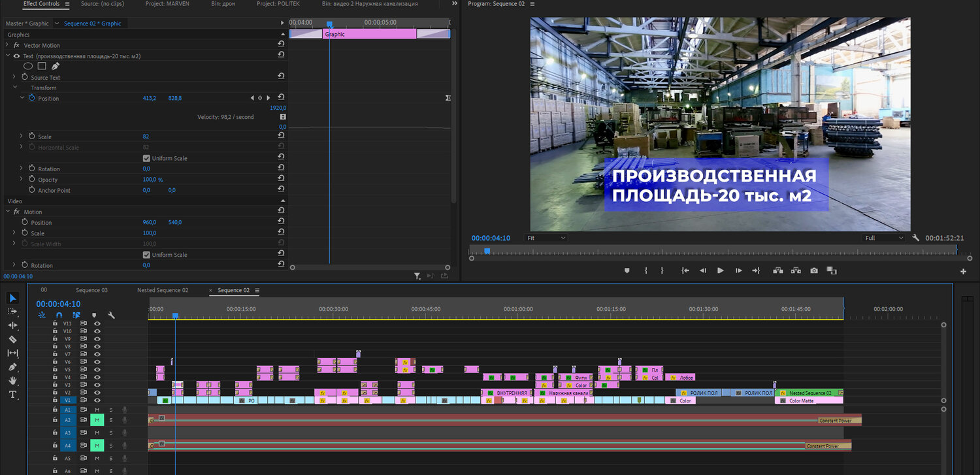Click the Program monitor playhead scrubber
Screen dimensions: 980x475
pos(487,250)
